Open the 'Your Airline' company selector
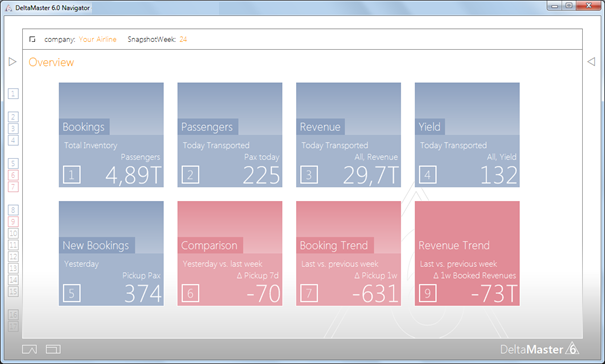 (x=97, y=39)
